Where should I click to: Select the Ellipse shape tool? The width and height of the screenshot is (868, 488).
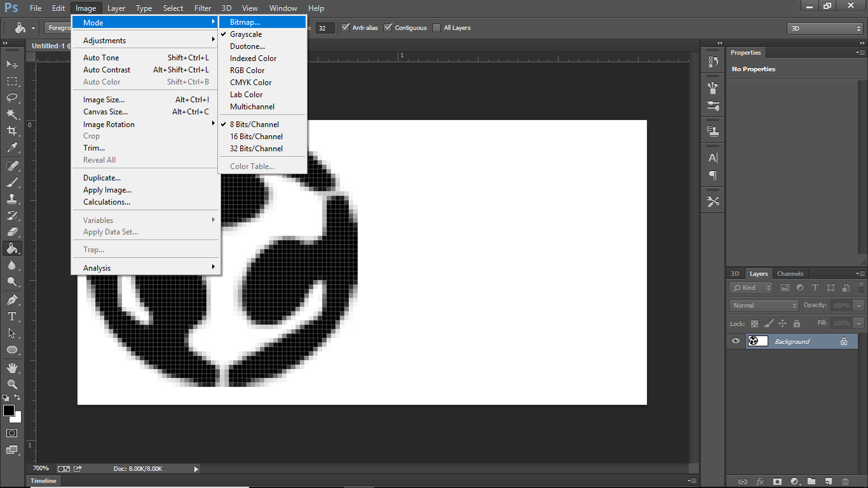[12, 349]
